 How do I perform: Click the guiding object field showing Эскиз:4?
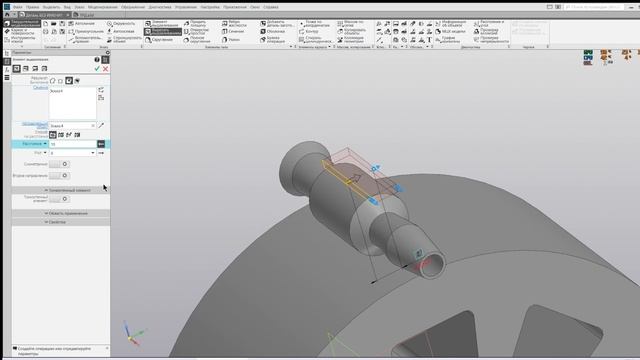click(73, 126)
